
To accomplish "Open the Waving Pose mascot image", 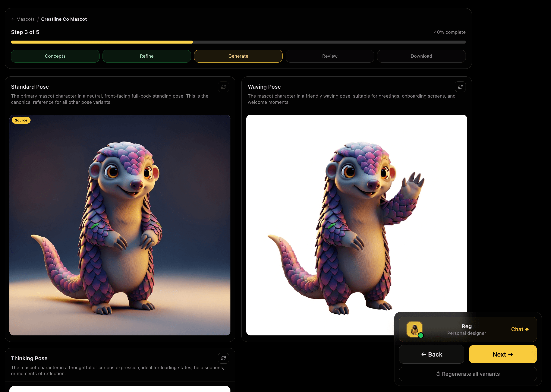I will (x=357, y=225).
